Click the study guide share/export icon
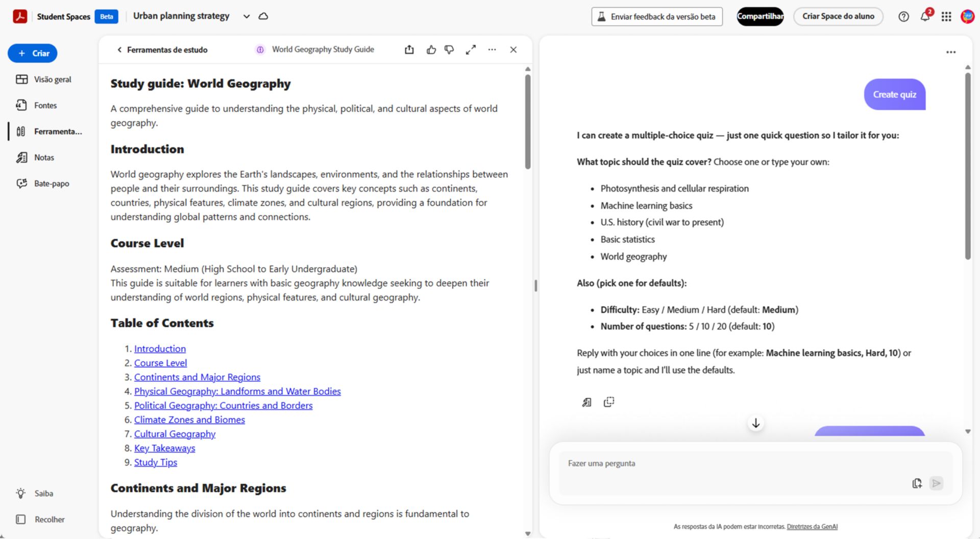The height and width of the screenshot is (539, 980). click(x=409, y=50)
